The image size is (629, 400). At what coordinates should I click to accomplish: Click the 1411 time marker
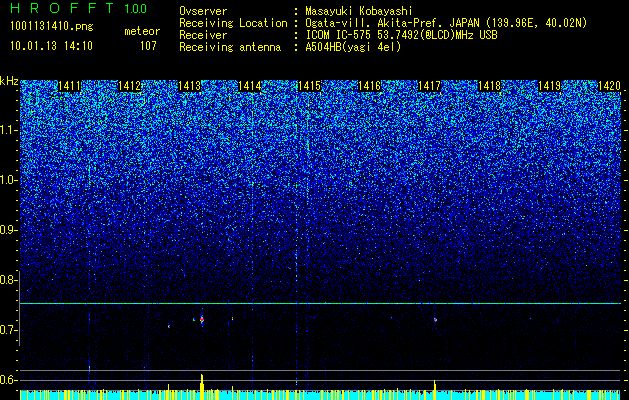tap(69, 86)
